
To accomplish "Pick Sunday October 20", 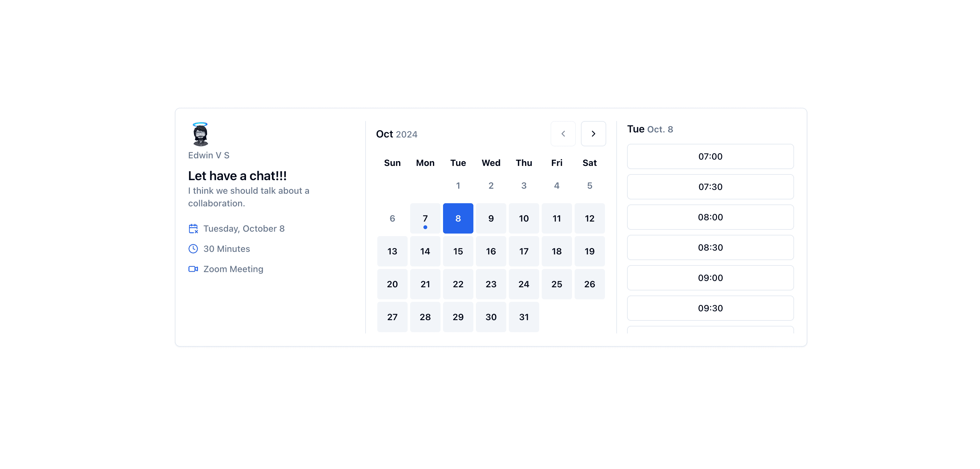I will coord(392,284).
